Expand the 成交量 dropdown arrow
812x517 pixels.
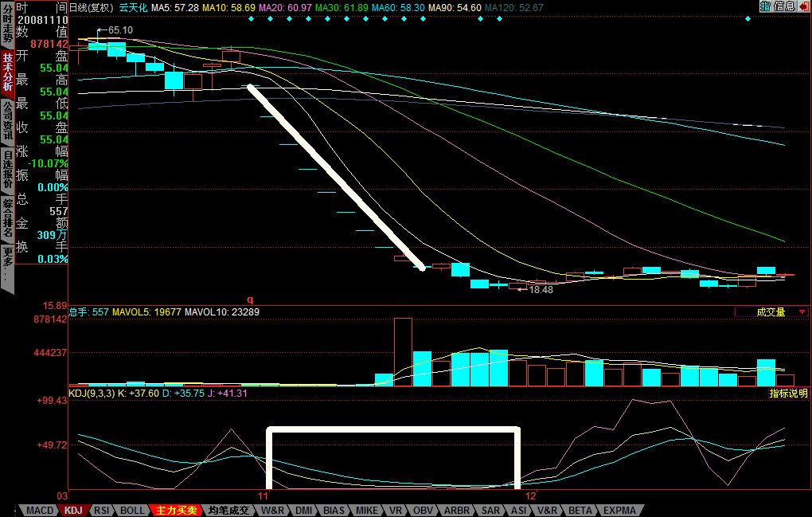(801, 312)
